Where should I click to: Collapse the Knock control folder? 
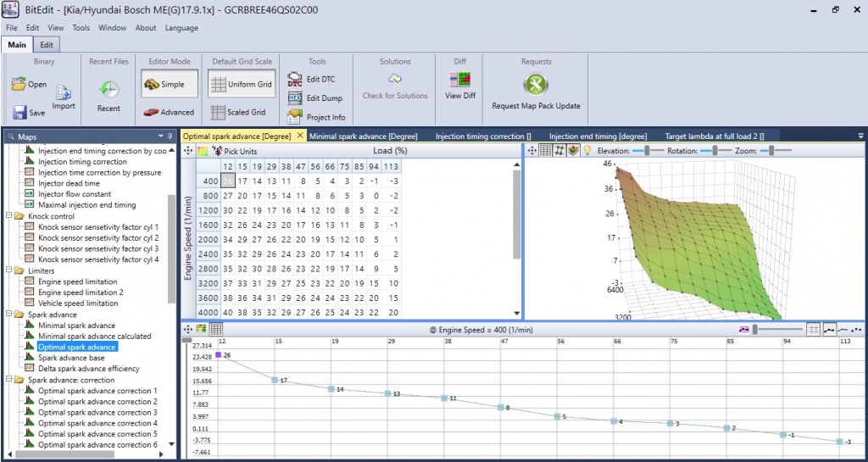click(x=8, y=216)
